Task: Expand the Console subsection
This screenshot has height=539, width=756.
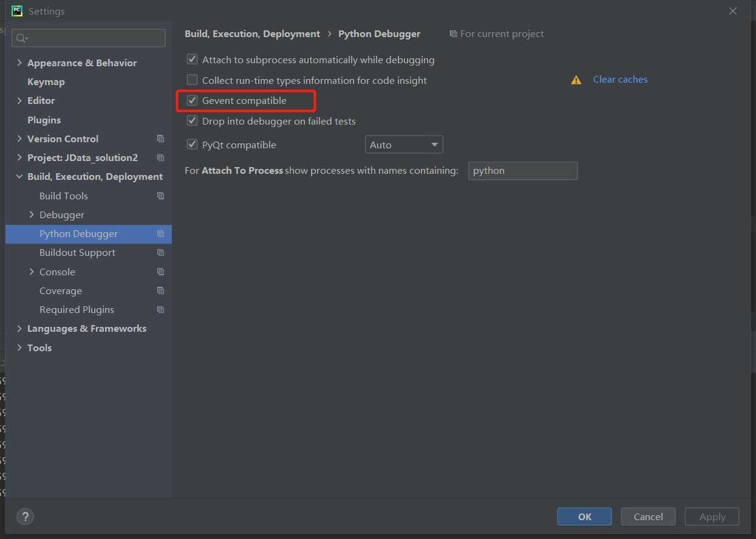Action: (32, 272)
